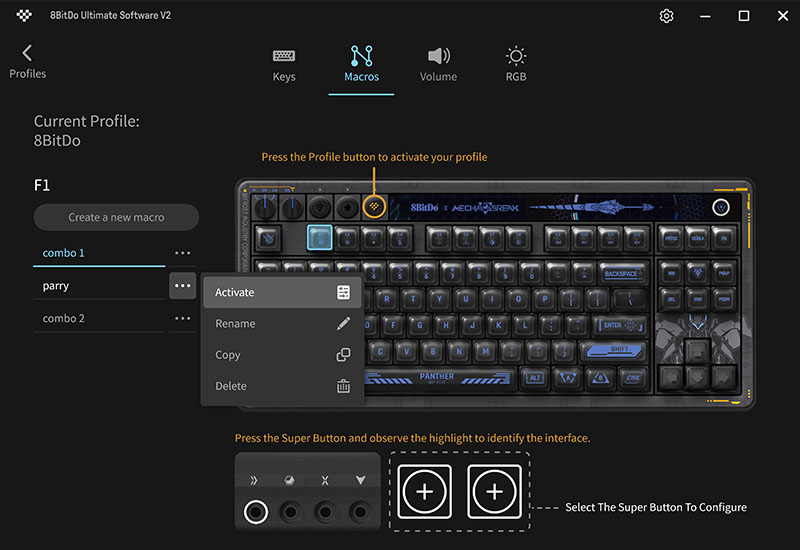Click the PRTSC key on keyboard
Screen dimensions: 800x550
point(671,238)
